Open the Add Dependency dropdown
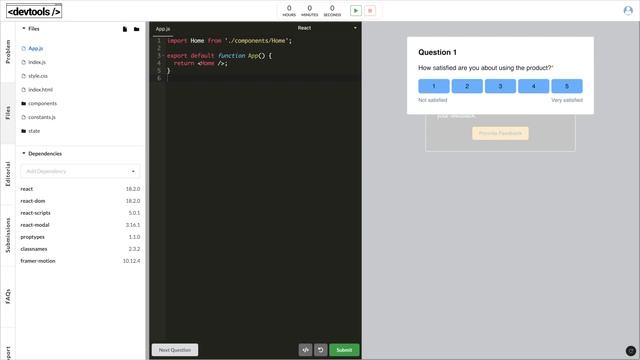Screen dimensions: 640x360 pyautogui.click(x=80, y=171)
